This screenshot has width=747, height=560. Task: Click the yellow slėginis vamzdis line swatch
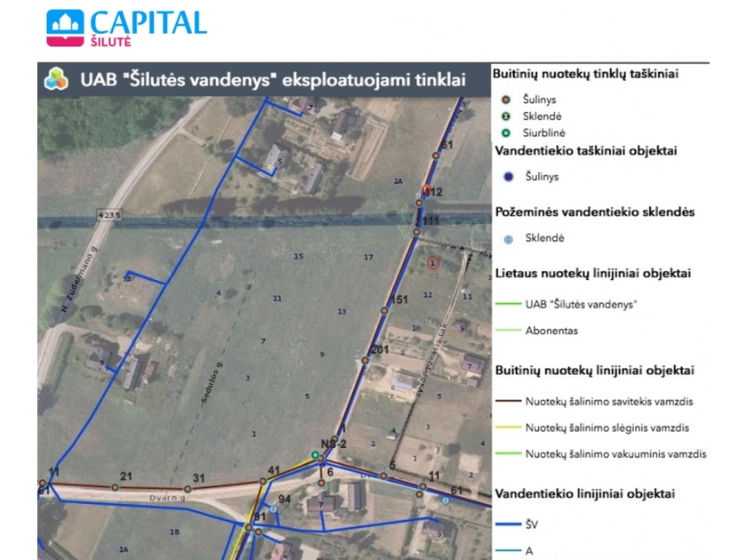tap(509, 428)
